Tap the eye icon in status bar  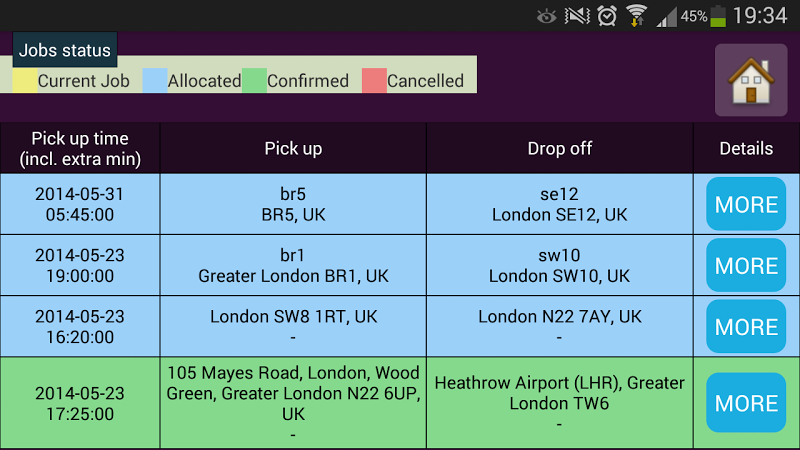[x=546, y=16]
